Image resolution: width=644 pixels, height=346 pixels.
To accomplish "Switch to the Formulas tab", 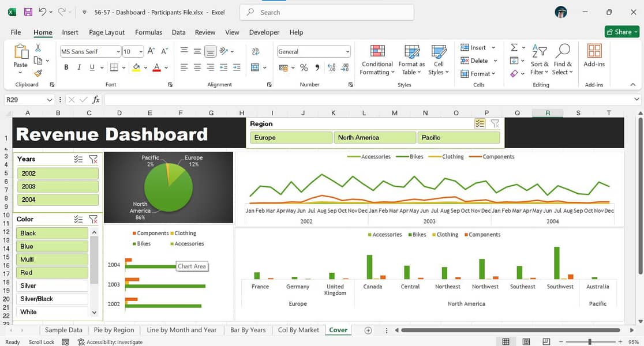I will coord(148,32).
